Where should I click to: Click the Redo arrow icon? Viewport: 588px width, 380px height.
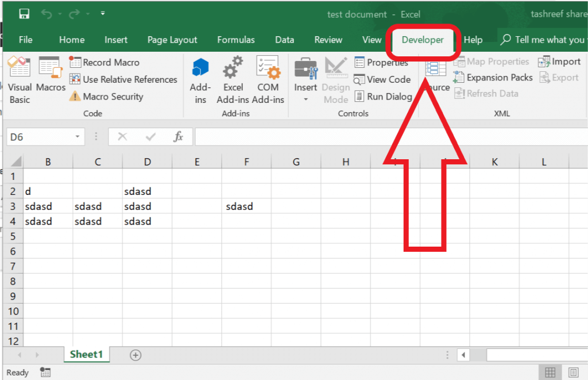[74, 14]
